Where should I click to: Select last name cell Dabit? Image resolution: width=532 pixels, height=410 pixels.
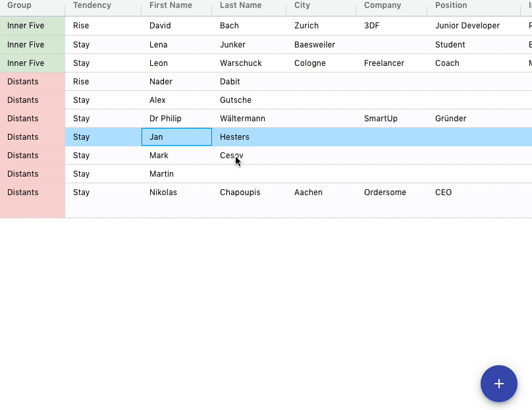[249, 82]
